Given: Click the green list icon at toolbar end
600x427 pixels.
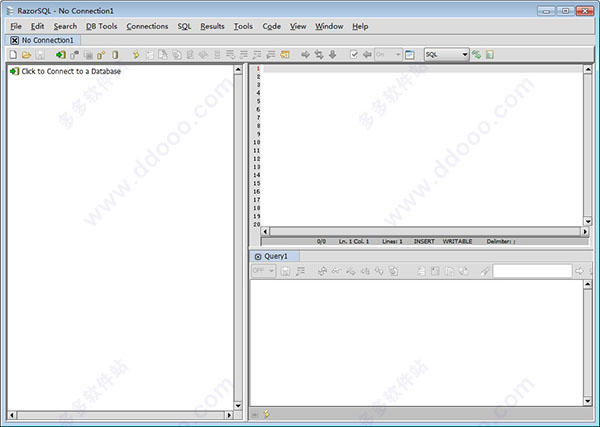Looking at the screenshot, I should tap(489, 55).
